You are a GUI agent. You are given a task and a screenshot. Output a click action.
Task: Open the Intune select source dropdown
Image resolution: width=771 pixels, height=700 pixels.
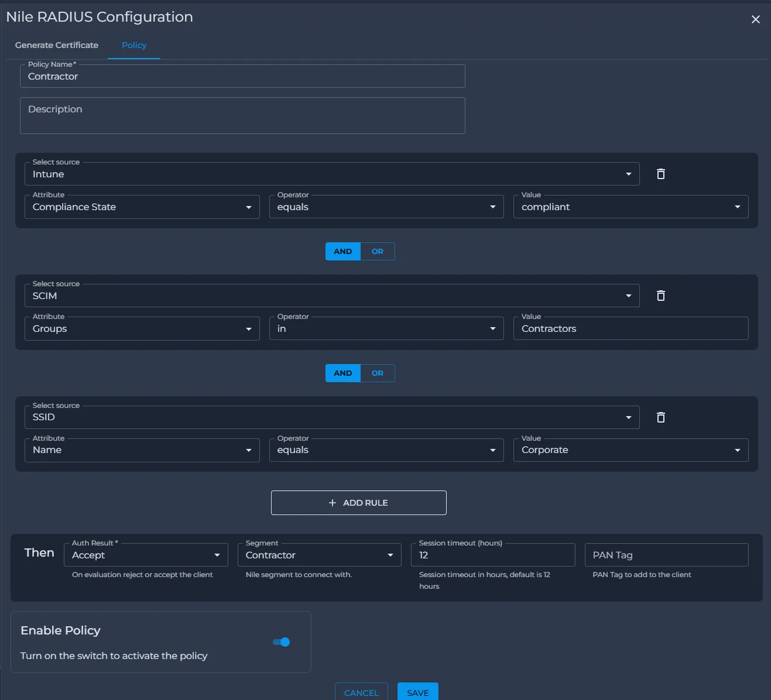tap(332, 174)
